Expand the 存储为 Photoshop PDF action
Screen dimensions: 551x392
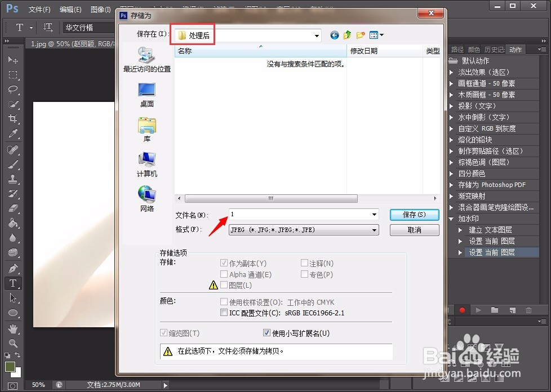pyautogui.click(x=451, y=185)
